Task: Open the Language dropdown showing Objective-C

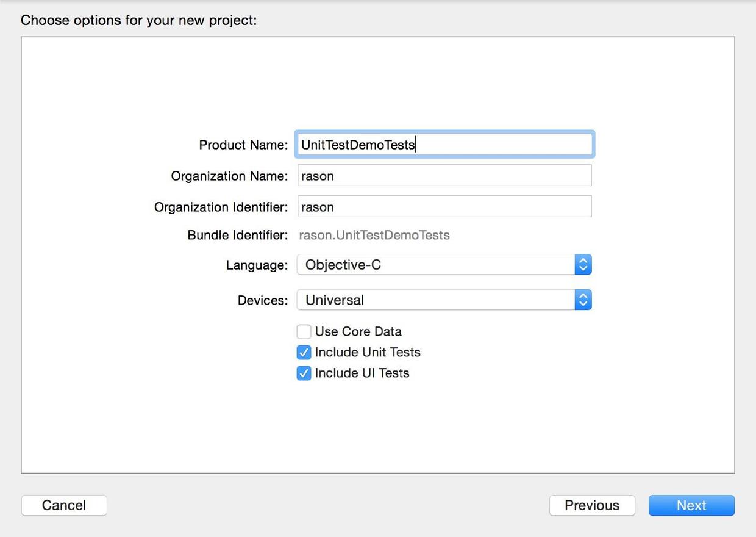Action: 435,265
